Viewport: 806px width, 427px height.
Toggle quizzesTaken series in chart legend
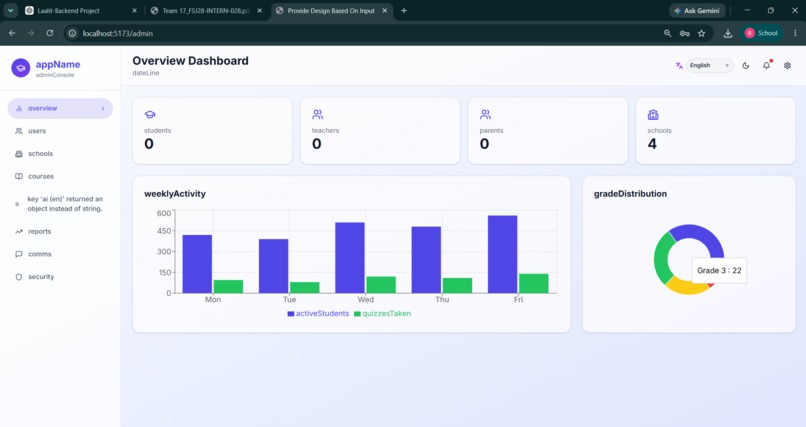382,313
